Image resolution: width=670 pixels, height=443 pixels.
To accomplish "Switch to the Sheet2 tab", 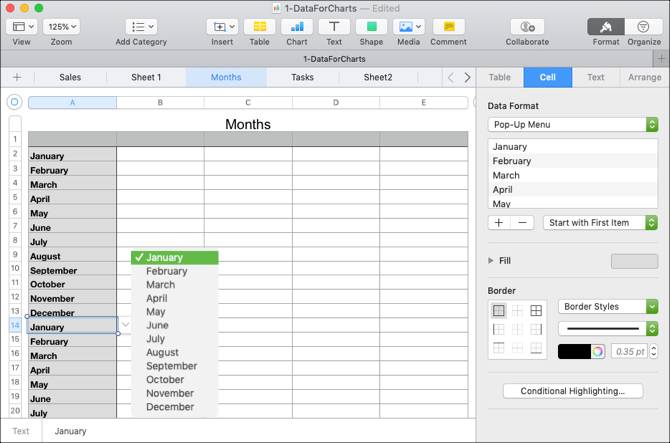I will pos(378,77).
